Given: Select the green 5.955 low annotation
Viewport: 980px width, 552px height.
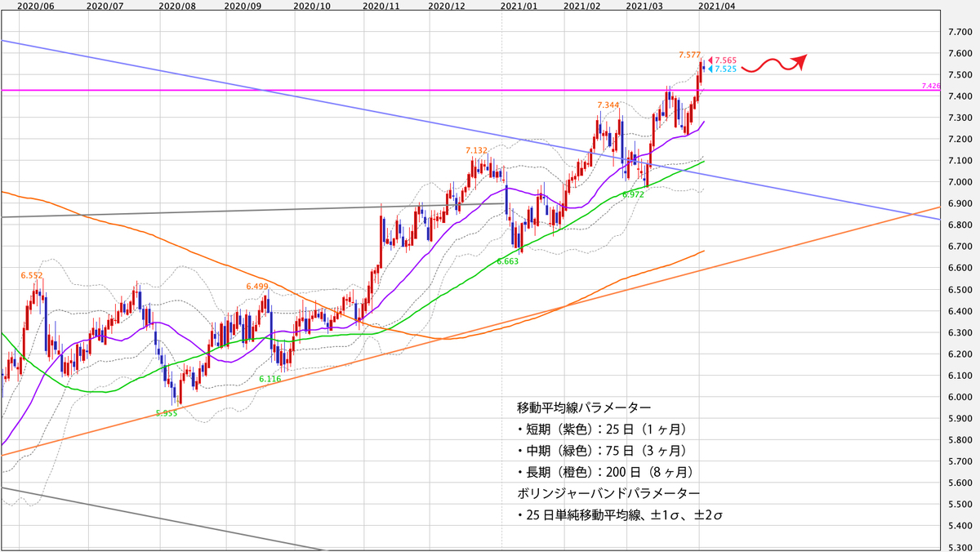Looking at the screenshot, I should coord(167,414).
